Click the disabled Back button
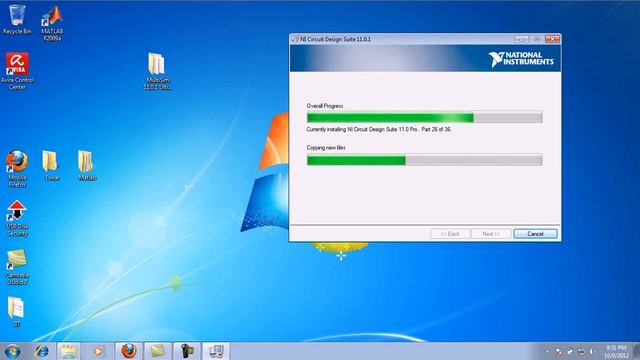 (450, 234)
